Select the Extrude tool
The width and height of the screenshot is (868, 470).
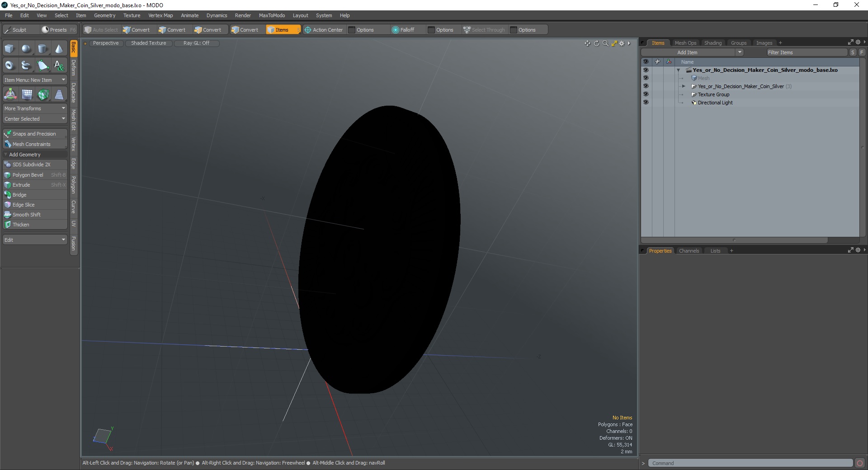click(35, 185)
